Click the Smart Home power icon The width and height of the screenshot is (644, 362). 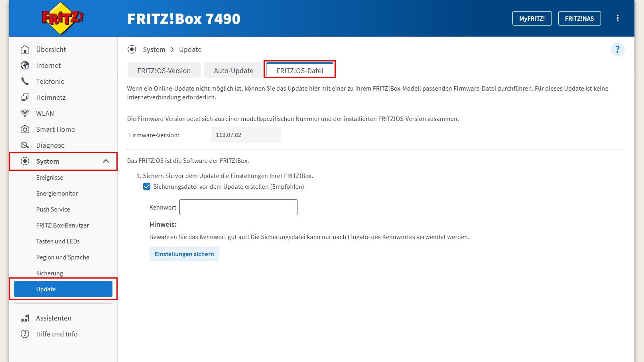coord(25,129)
